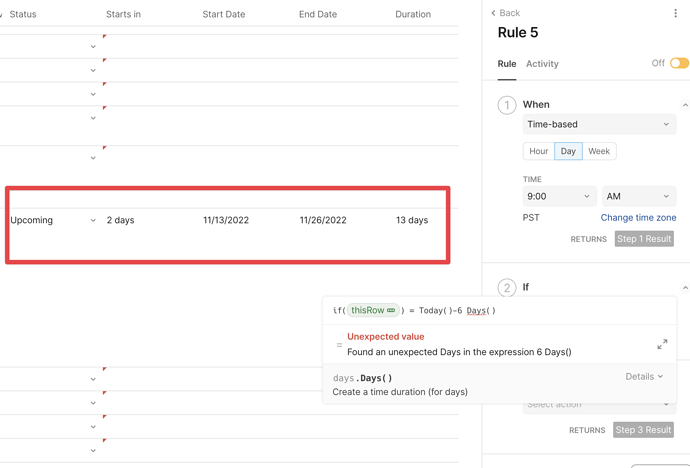690x468 pixels.
Task: Toggle Rule 5 on
Action: click(679, 63)
